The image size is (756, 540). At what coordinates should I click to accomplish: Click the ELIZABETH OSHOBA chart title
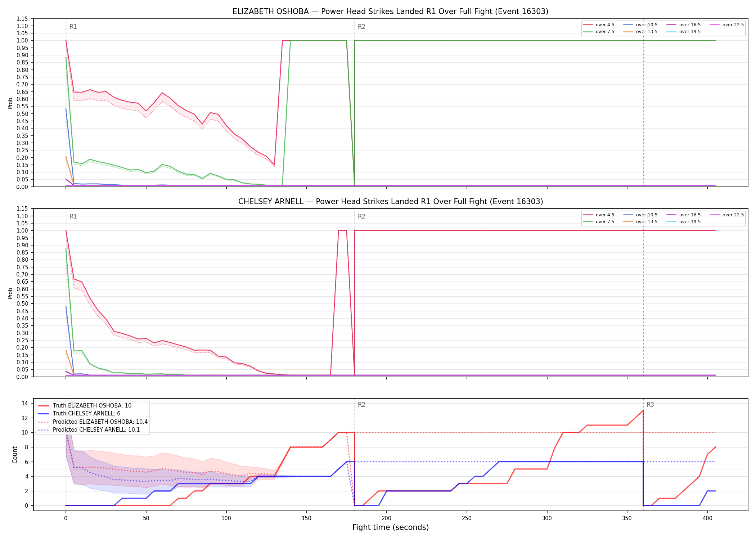click(x=390, y=12)
